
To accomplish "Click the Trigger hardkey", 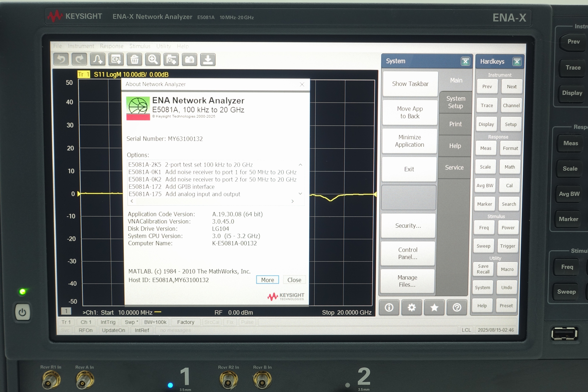I will 508,246.
